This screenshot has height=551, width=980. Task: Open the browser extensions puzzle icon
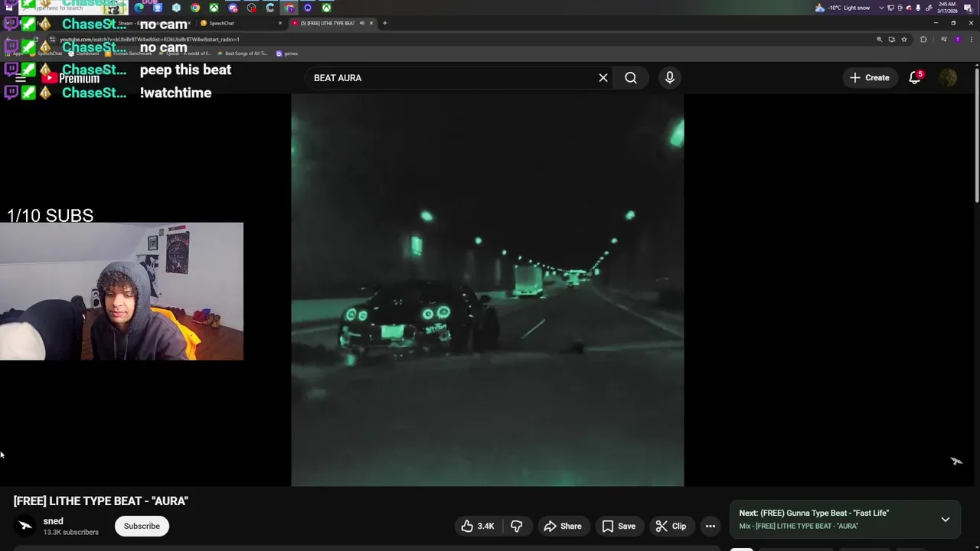coord(923,39)
